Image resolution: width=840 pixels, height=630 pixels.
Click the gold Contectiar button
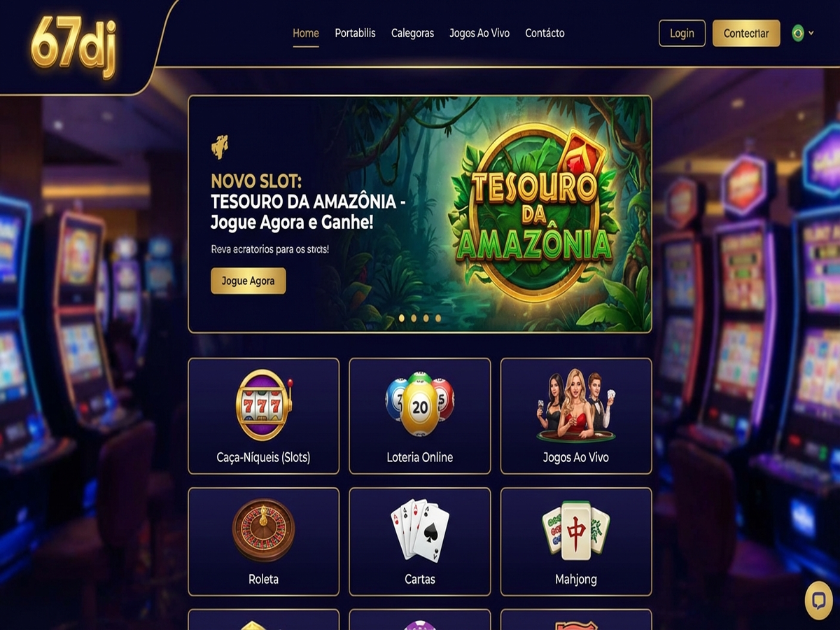coord(746,33)
